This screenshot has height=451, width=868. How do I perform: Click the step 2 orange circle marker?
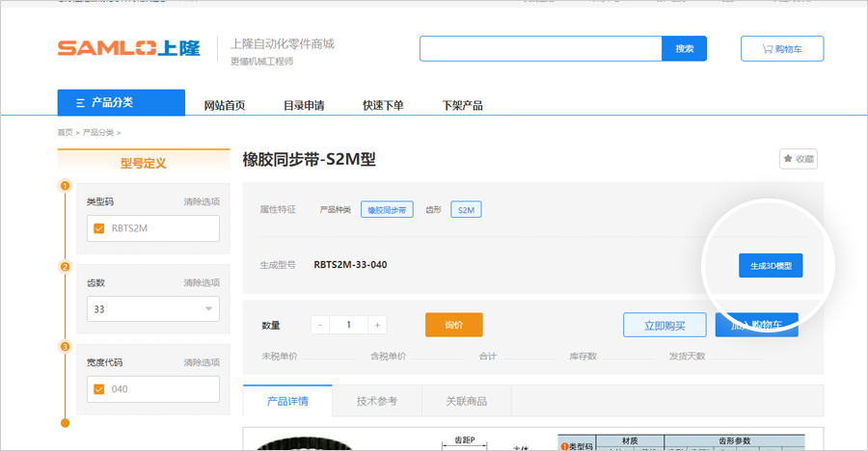click(x=65, y=267)
